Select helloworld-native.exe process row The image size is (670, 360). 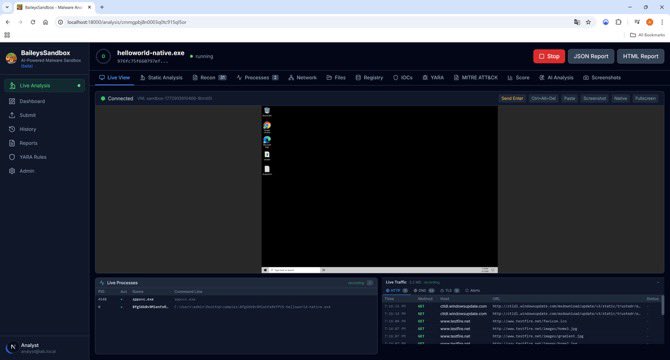[x=236, y=307]
